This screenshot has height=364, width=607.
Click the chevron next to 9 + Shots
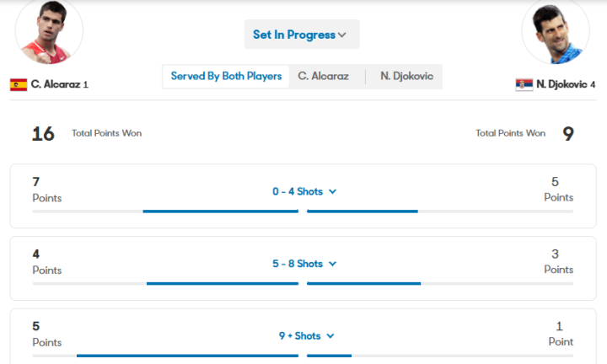(330, 336)
